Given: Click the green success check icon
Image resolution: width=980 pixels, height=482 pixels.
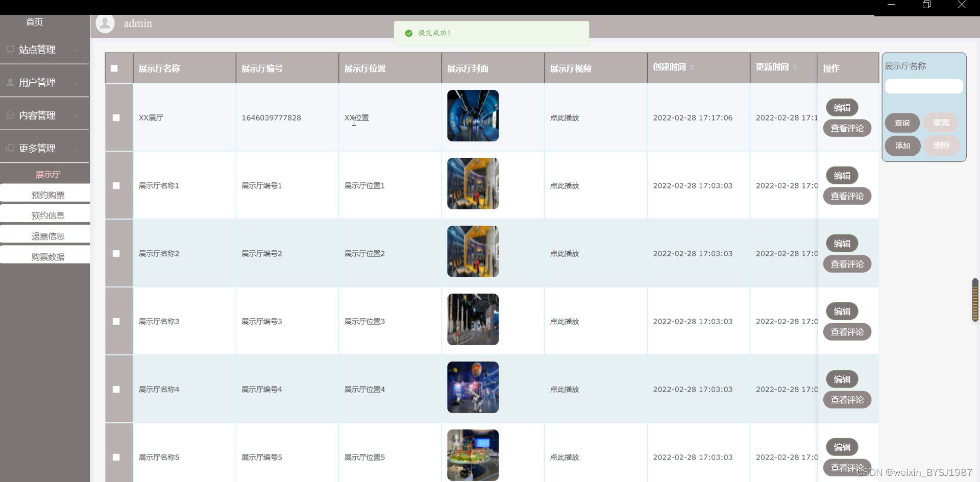Looking at the screenshot, I should tap(408, 33).
